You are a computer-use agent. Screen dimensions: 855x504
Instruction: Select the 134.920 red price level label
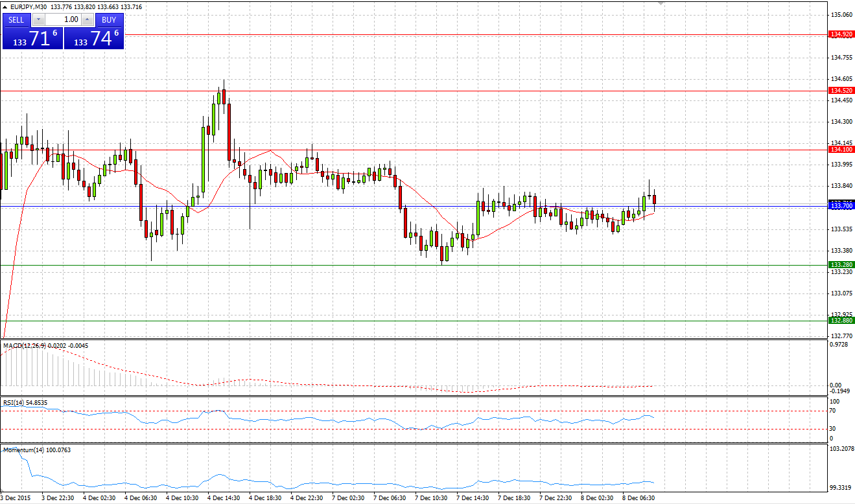point(841,34)
